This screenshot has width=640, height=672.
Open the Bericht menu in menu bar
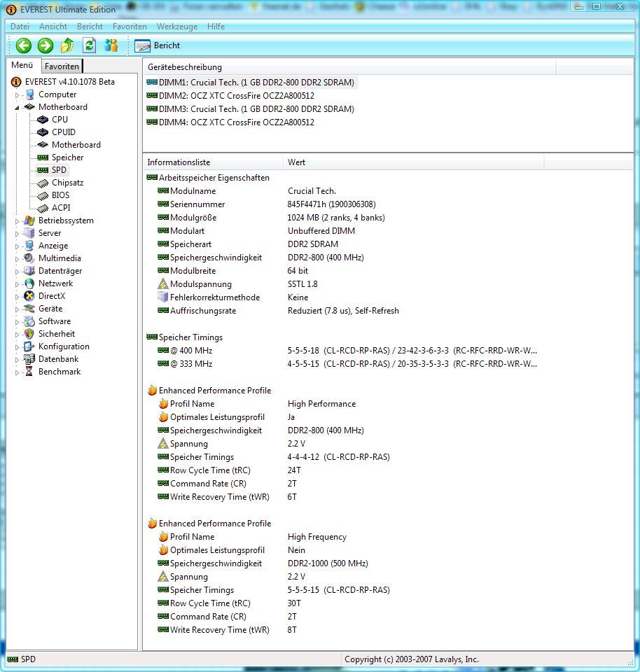(x=90, y=27)
